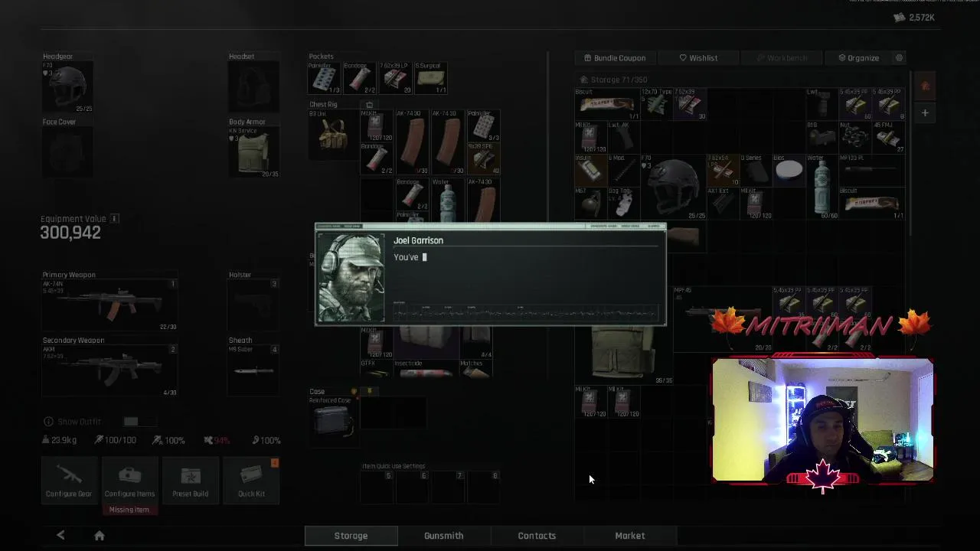This screenshot has width=980, height=551.
Task: Open the Contacts tab
Action: 537,536
